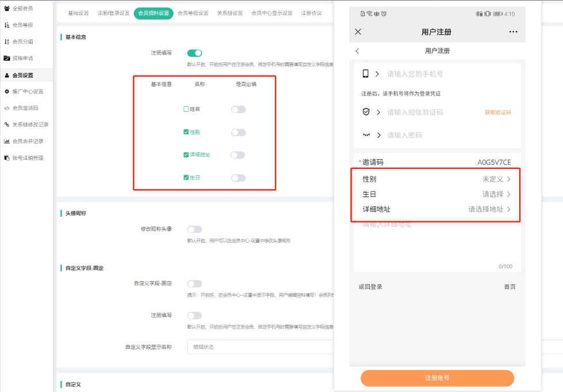This screenshot has width=563, height=392.
Task: Click the 关系链修改记录 link icon
Action: click(x=7, y=125)
